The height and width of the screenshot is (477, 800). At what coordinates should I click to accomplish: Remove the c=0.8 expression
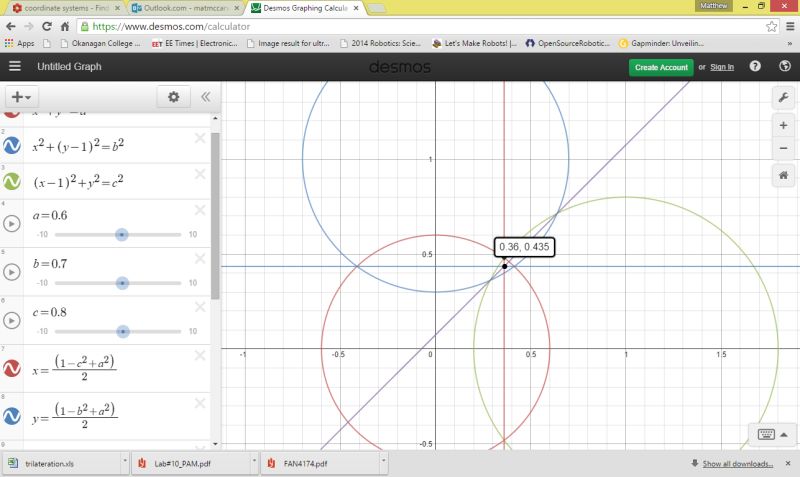pyautogui.click(x=200, y=307)
